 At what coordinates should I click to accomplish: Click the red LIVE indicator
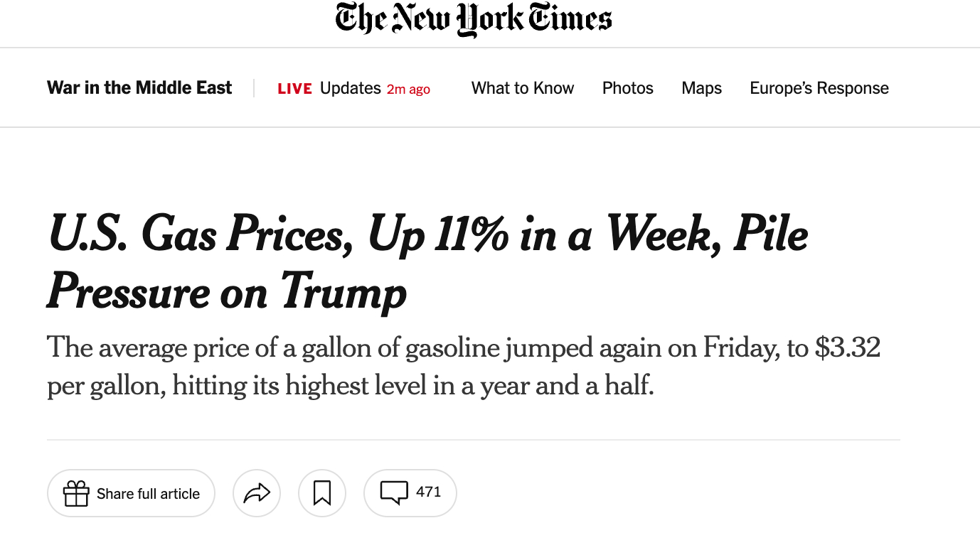click(x=294, y=89)
